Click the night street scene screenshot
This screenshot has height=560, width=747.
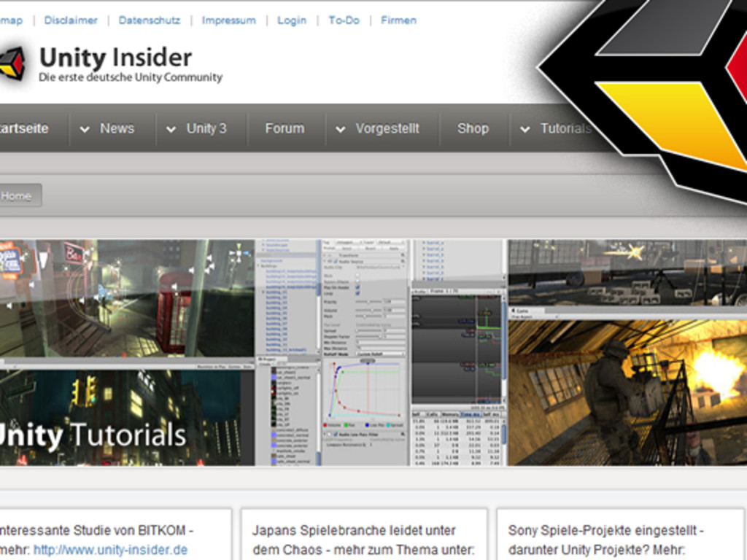tap(126, 298)
